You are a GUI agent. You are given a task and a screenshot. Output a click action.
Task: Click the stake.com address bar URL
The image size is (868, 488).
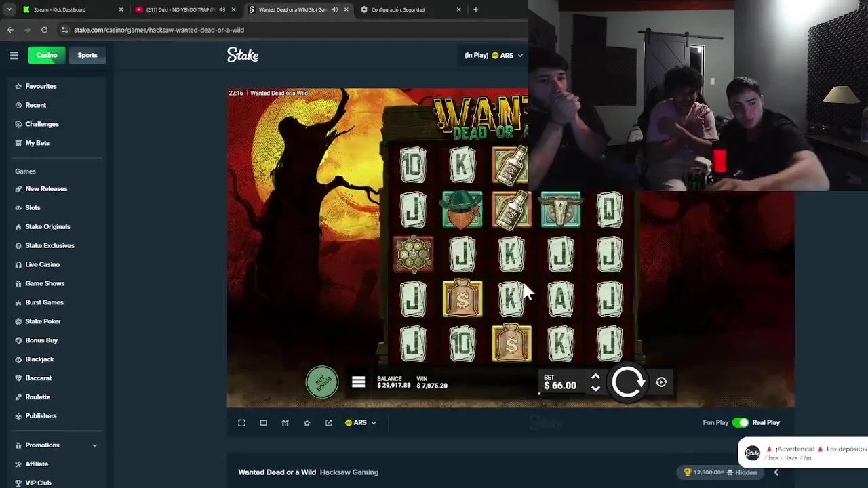pyautogui.click(x=159, y=30)
